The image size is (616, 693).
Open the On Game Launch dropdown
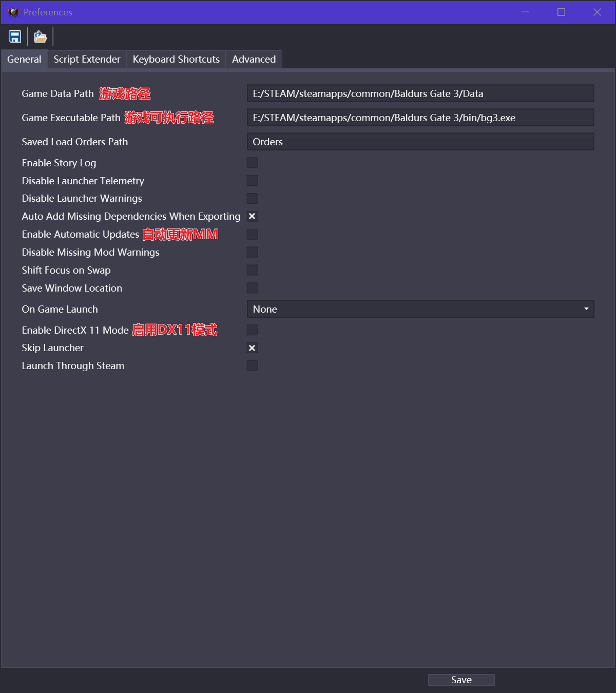[x=586, y=309]
